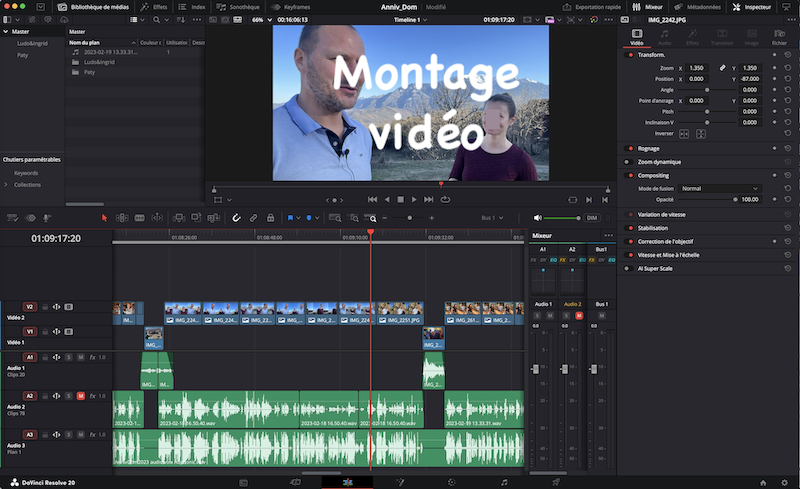Open the Bus 1 output dropdown

click(492, 218)
